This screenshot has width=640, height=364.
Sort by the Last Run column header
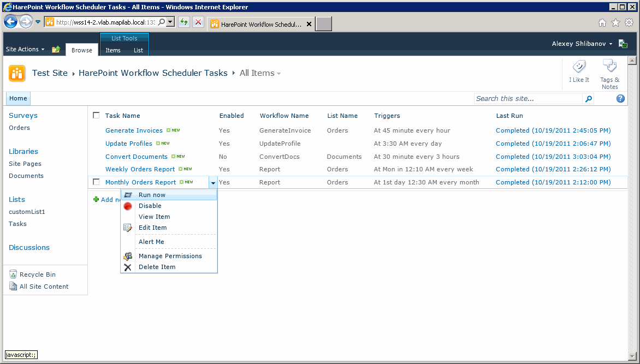(x=509, y=116)
